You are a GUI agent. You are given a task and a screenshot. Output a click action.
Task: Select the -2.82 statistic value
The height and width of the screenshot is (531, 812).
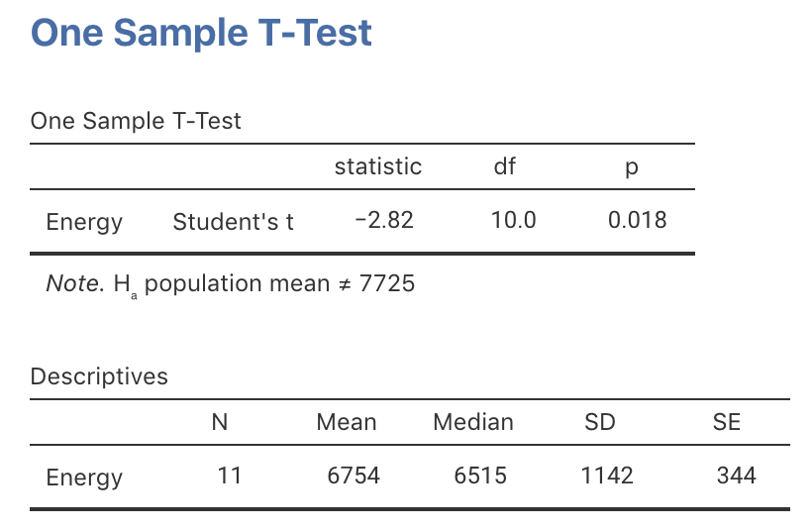click(x=383, y=220)
